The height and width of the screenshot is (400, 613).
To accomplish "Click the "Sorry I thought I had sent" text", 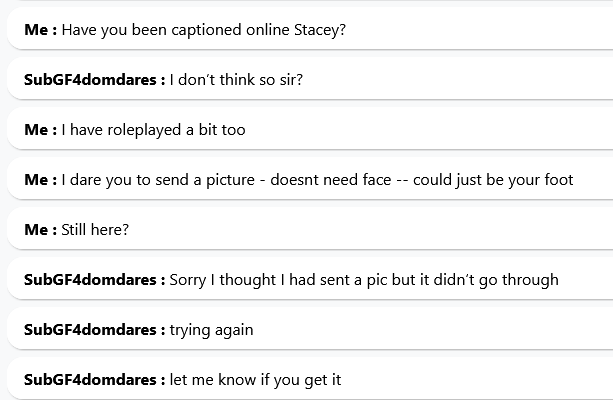I will click(x=364, y=280).
